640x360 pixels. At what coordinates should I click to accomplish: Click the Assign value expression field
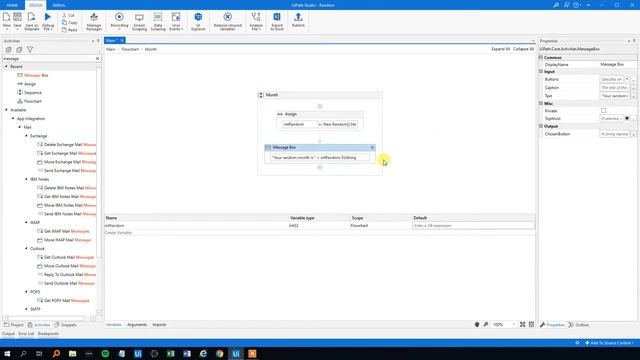click(340, 124)
